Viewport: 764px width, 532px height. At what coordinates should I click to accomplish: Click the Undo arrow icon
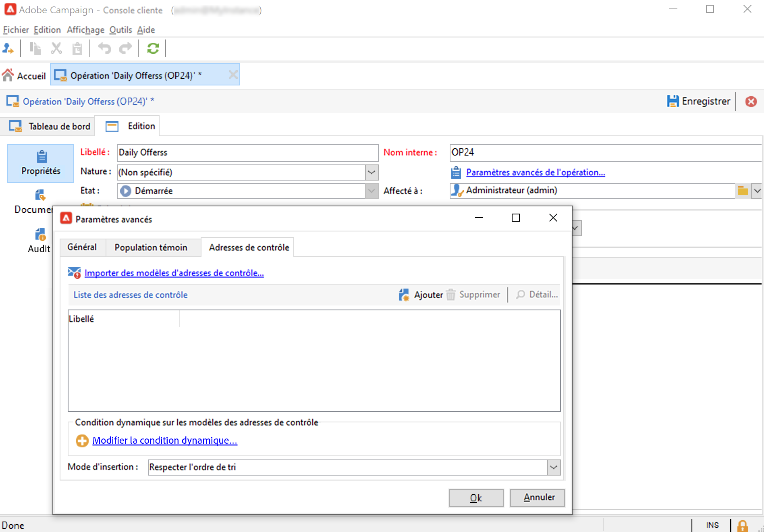(x=105, y=49)
